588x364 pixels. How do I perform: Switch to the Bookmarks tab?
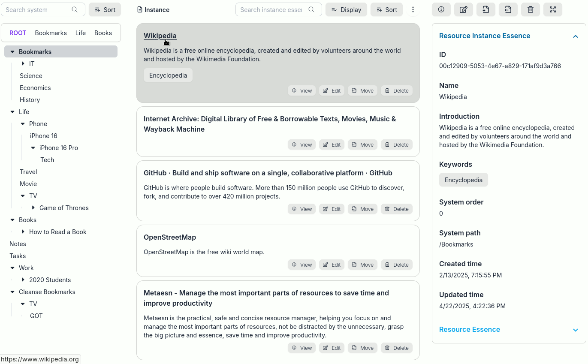[51, 33]
